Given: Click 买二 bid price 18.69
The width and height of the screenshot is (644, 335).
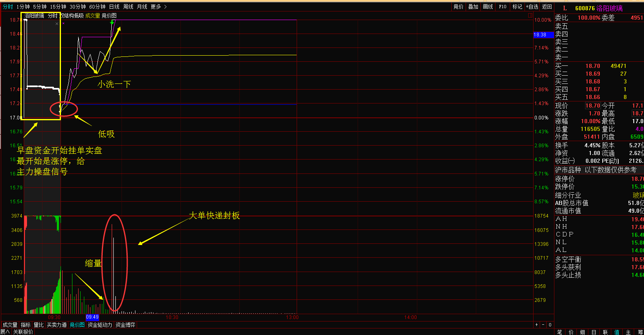Looking at the screenshot, I should (593, 74).
